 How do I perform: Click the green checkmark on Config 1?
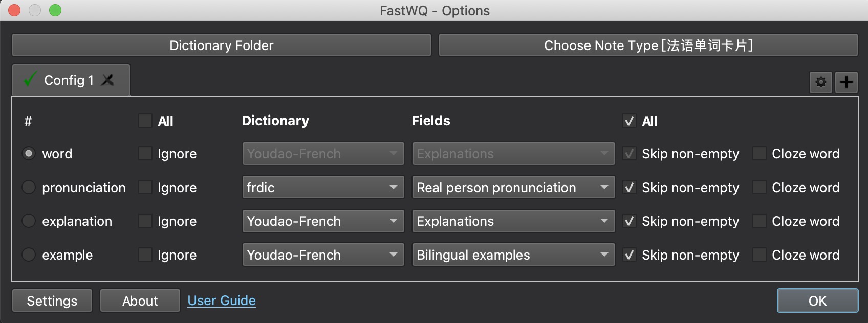tap(30, 80)
